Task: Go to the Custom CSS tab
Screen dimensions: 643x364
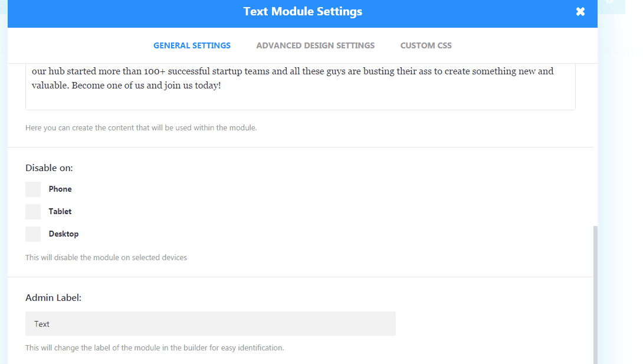Action: [426, 45]
